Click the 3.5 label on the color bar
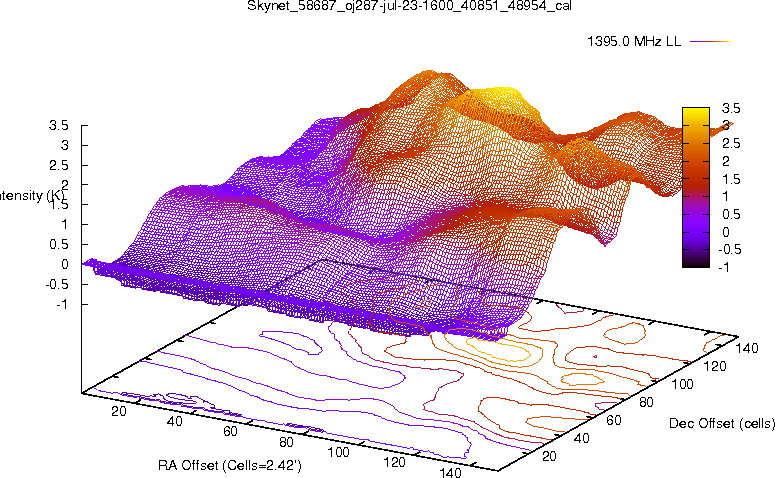This screenshot has height=478, width=775. point(731,108)
